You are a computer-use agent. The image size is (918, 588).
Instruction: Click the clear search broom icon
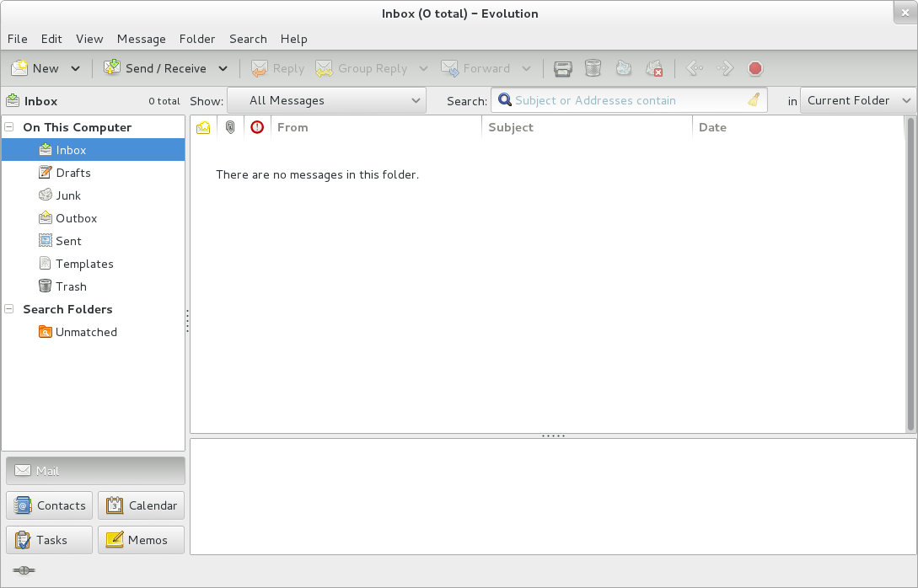click(x=754, y=100)
